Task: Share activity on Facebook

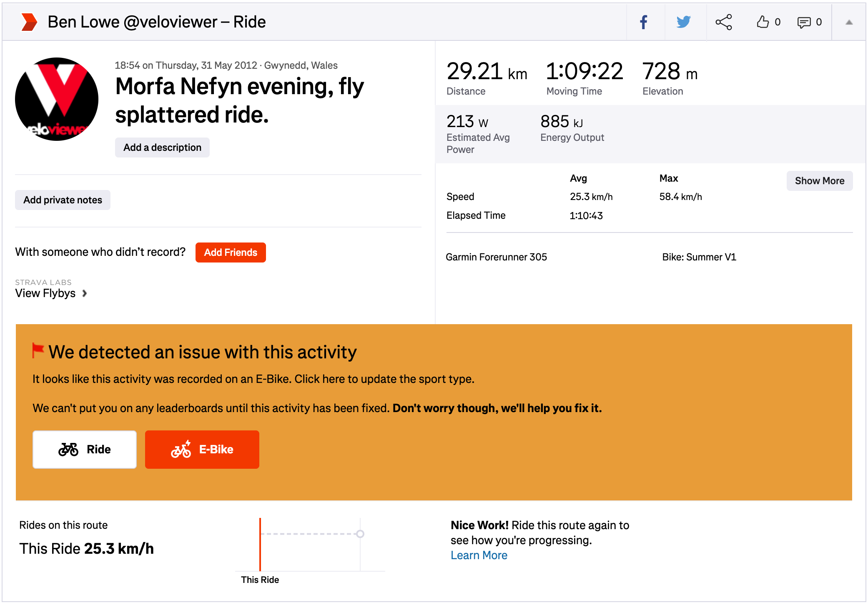Action: coord(644,22)
